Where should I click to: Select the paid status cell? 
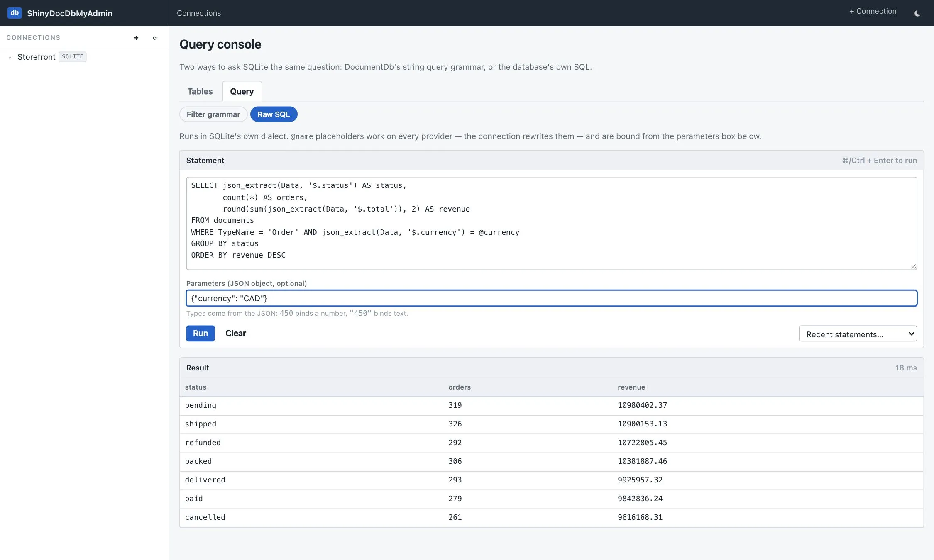(194, 499)
